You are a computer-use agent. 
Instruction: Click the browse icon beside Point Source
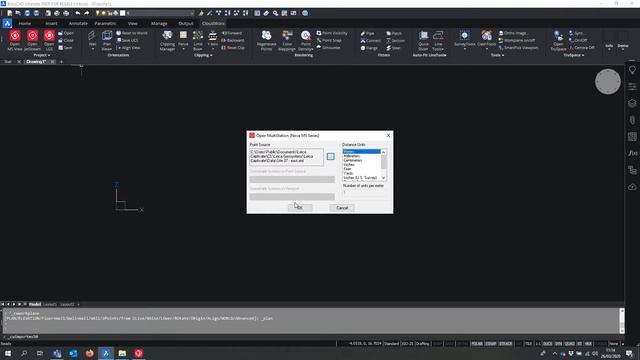pos(331,156)
